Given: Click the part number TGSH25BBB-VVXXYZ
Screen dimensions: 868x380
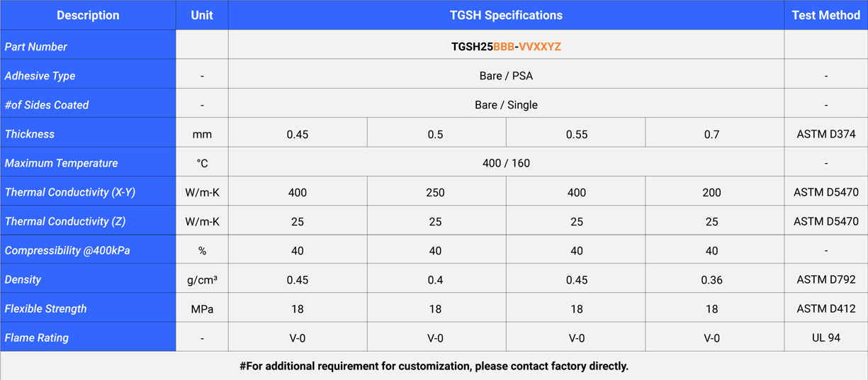Looking at the screenshot, I should click(x=506, y=47).
